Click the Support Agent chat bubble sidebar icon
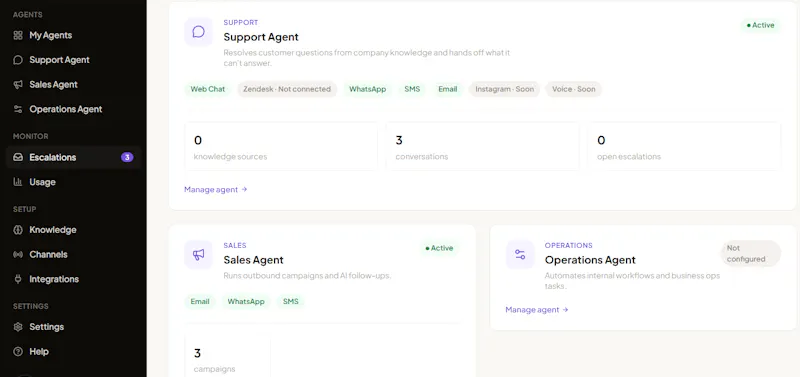 (x=18, y=60)
